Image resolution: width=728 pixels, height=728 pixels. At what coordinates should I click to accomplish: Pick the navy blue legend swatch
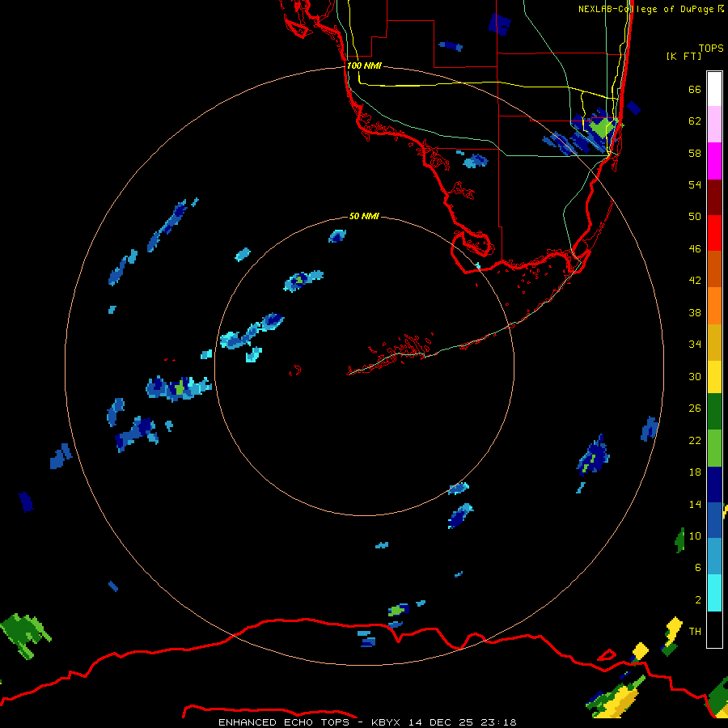coord(714,485)
